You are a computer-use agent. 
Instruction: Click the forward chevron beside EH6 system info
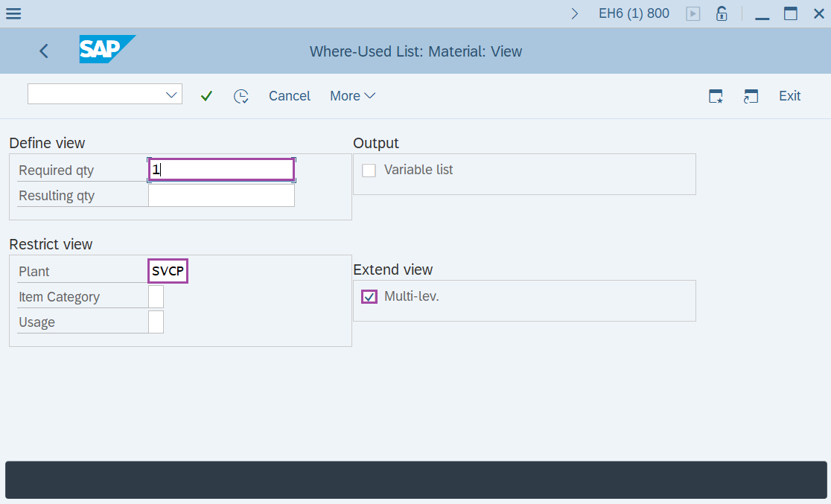click(574, 13)
